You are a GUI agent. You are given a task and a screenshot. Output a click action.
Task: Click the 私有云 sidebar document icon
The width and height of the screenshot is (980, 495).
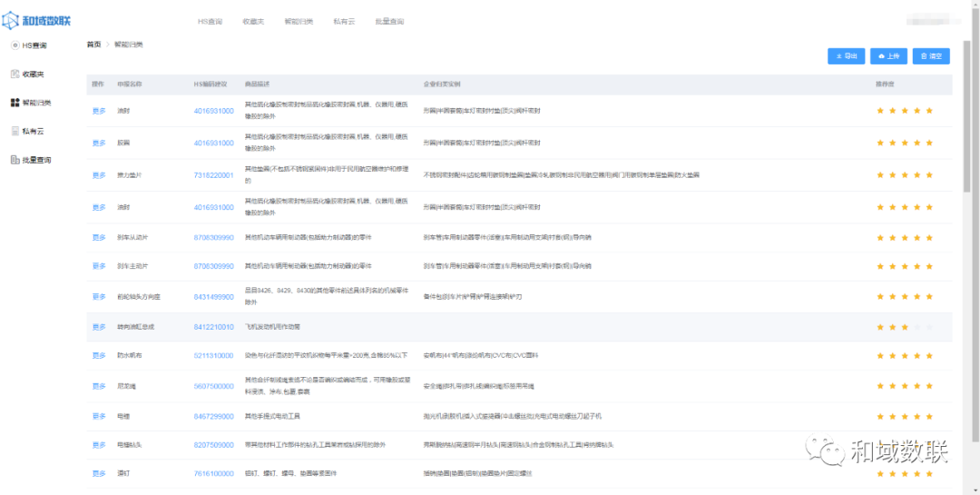15,132
